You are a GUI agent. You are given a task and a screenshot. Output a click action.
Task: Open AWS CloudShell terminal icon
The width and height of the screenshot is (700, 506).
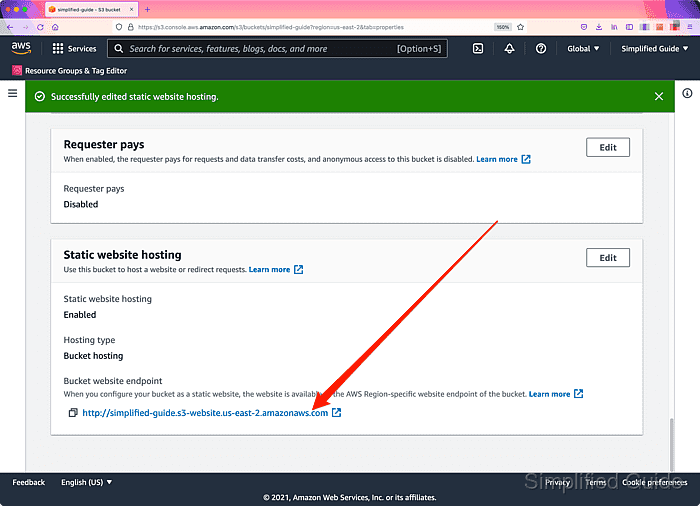click(x=478, y=49)
